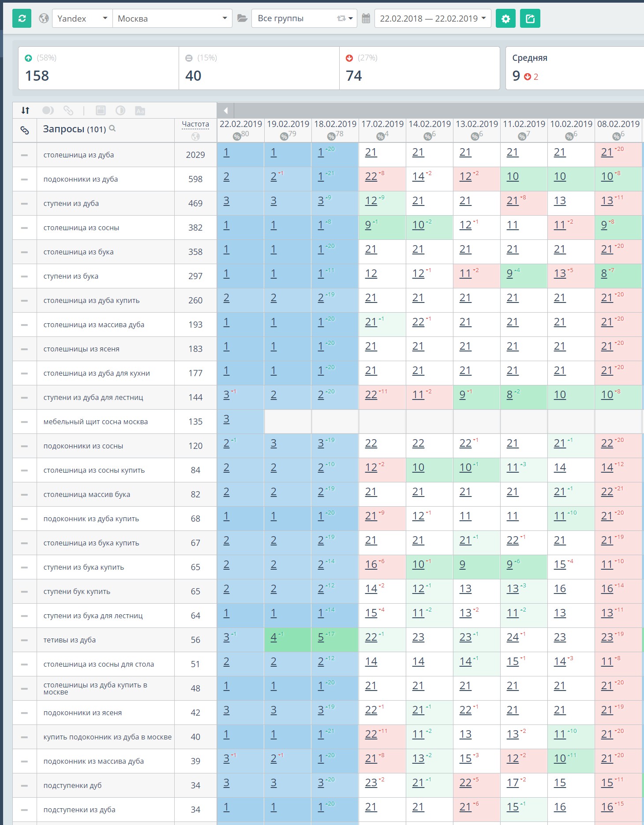Click the sort arrows icon above queries

(26, 110)
